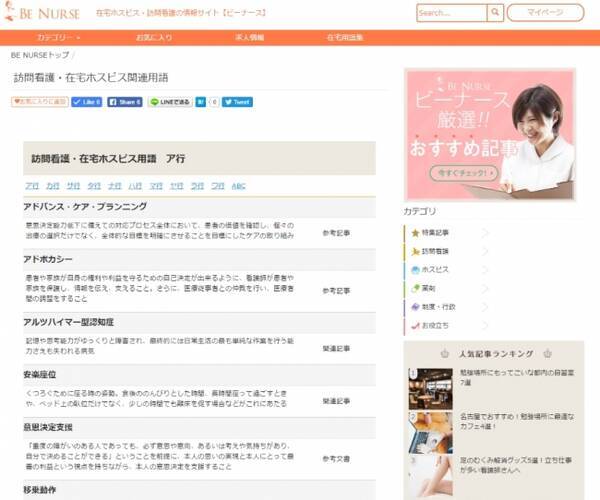Viewport: 600px width, 500px height.
Task: Click the マイページ button
Action: pos(544,13)
